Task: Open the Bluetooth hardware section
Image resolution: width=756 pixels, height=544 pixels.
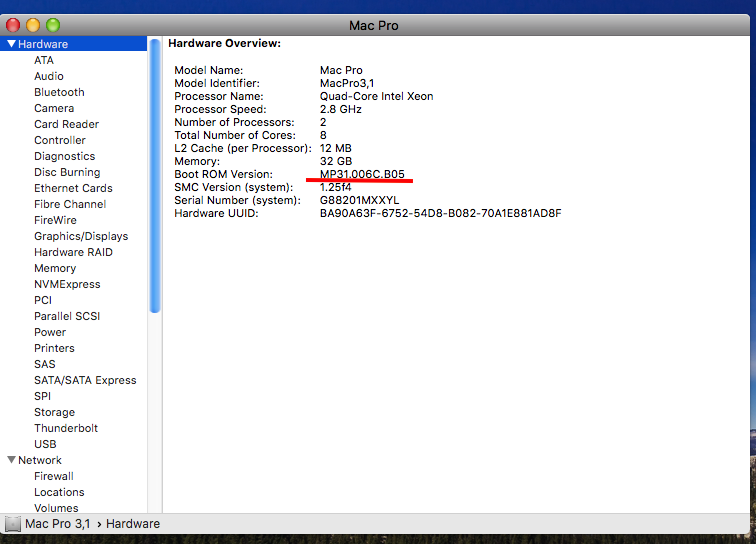Action: tap(59, 92)
